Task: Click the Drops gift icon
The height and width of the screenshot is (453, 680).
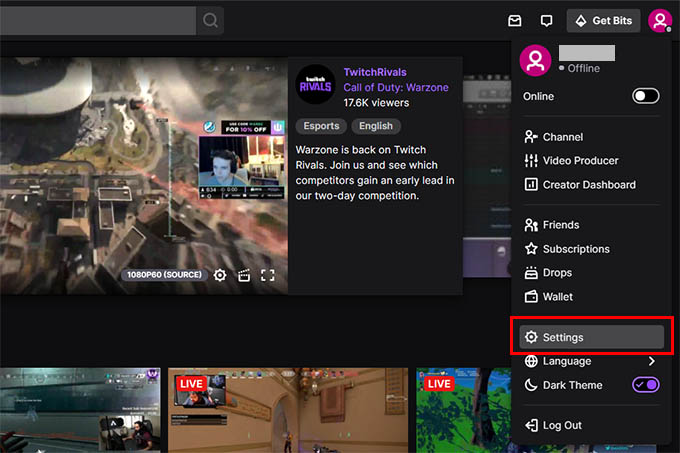Action: 531,273
